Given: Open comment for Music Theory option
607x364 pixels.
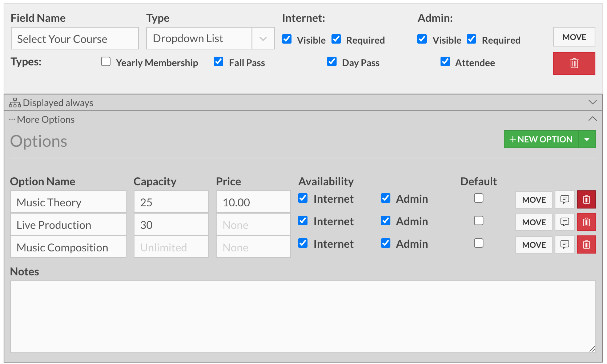Looking at the screenshot, I should click(564, 199).
